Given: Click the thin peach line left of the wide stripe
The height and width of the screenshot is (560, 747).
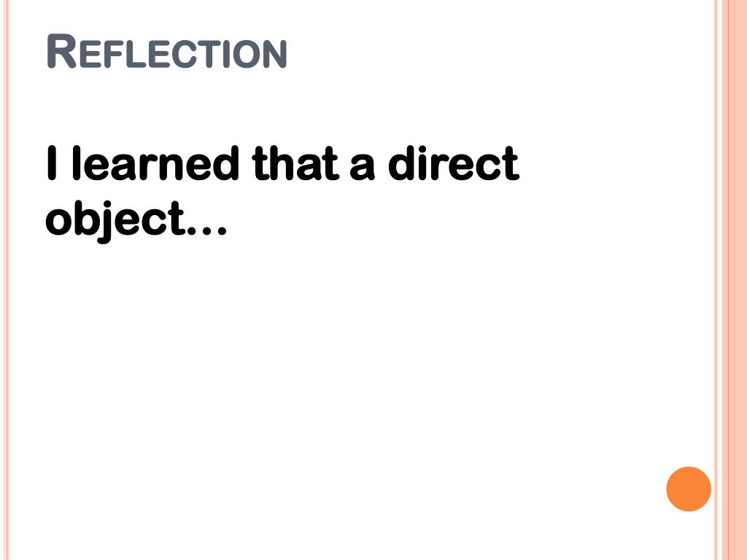Looking at the screenshot, I should click(716, 280).
